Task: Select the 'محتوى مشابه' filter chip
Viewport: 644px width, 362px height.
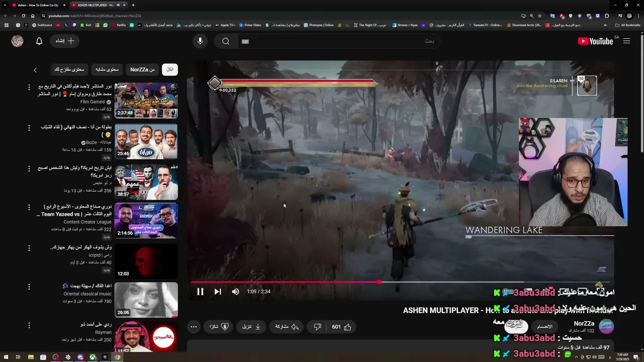Action: point(107,69)
